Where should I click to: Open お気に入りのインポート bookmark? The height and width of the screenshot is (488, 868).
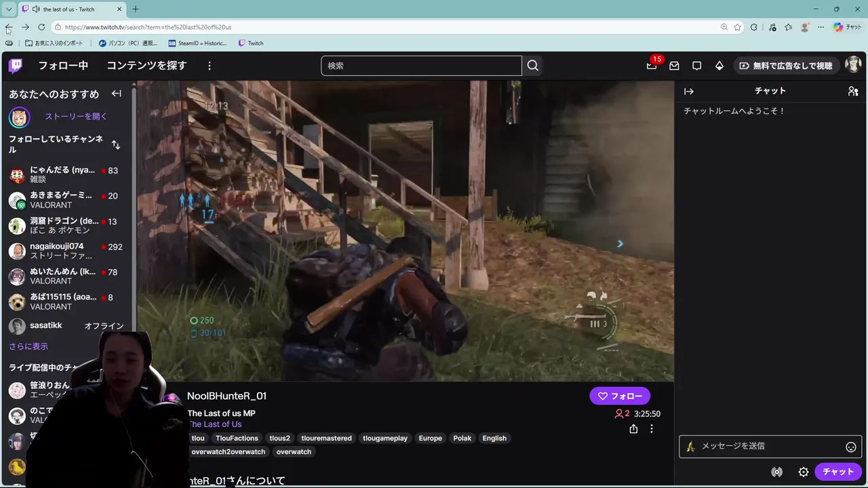(54, 43)
